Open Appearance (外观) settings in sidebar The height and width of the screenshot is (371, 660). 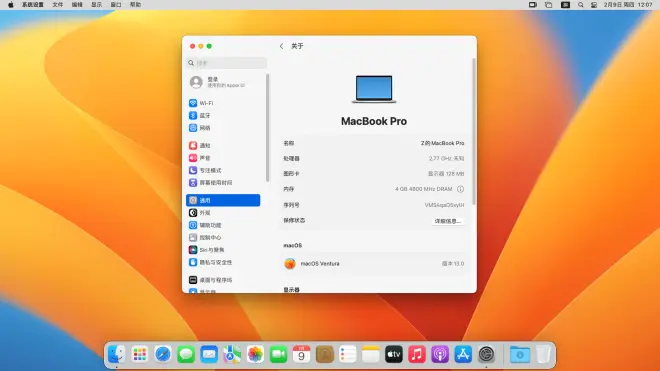click(223, 213)
